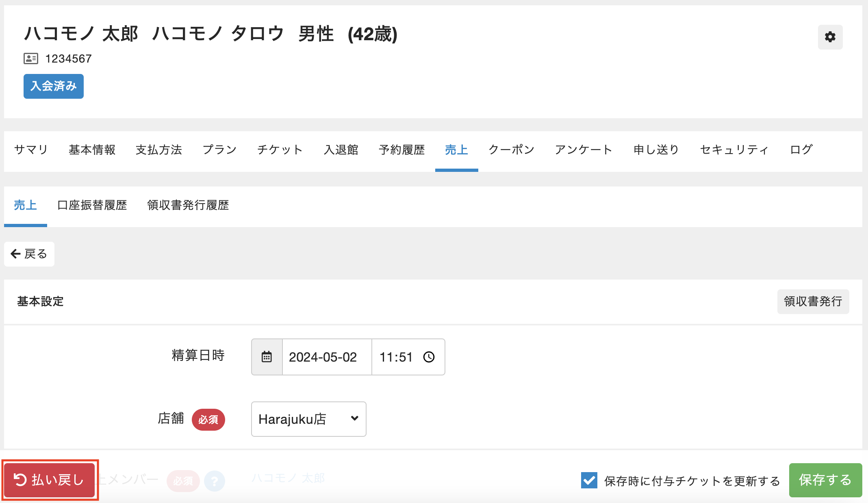This screenshot has width=868, height=503.
Task: Toggle the ticket update on save checkbox
Action: (589, 480)
